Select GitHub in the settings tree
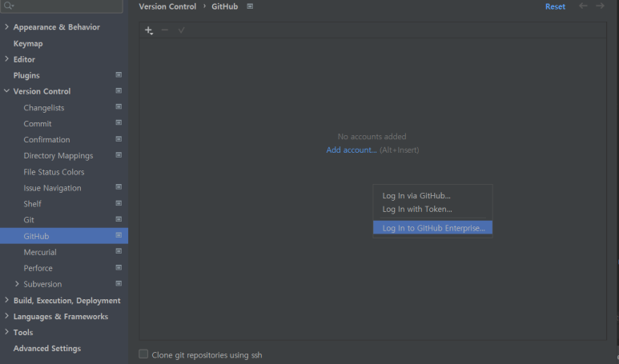Screen dimensions: 619x364 pos(64,236)
